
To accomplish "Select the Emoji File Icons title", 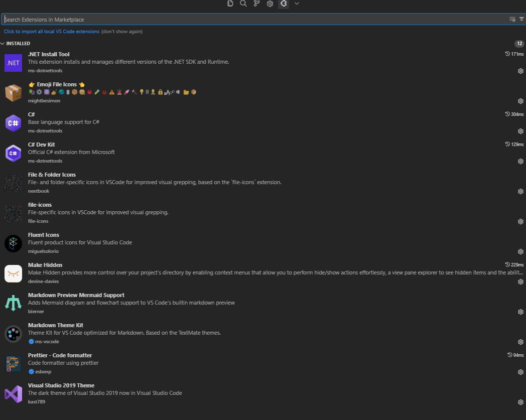I will [57, 84].
